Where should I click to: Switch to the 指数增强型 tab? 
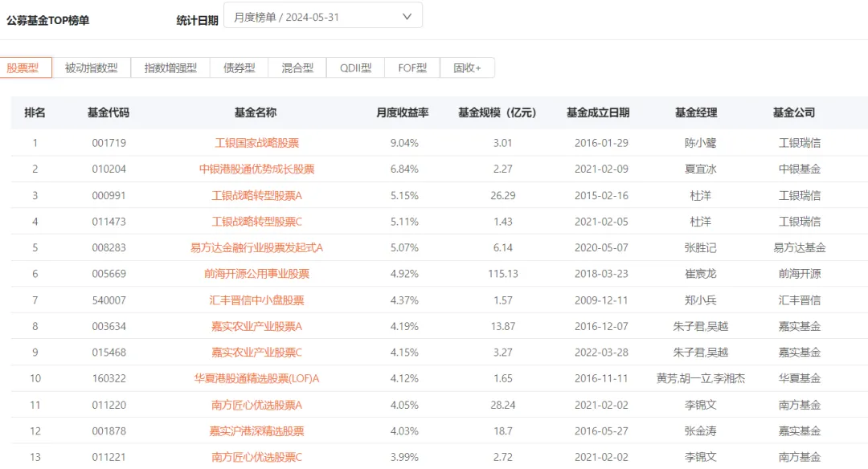point(170,67)
